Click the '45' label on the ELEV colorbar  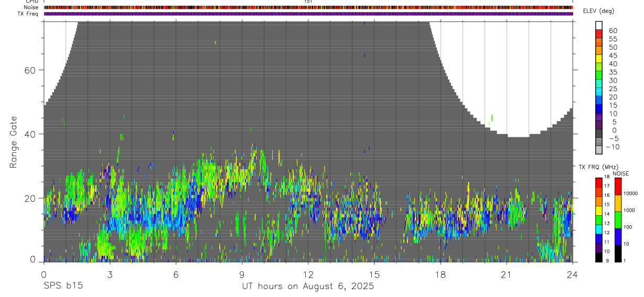click(612, 56)
